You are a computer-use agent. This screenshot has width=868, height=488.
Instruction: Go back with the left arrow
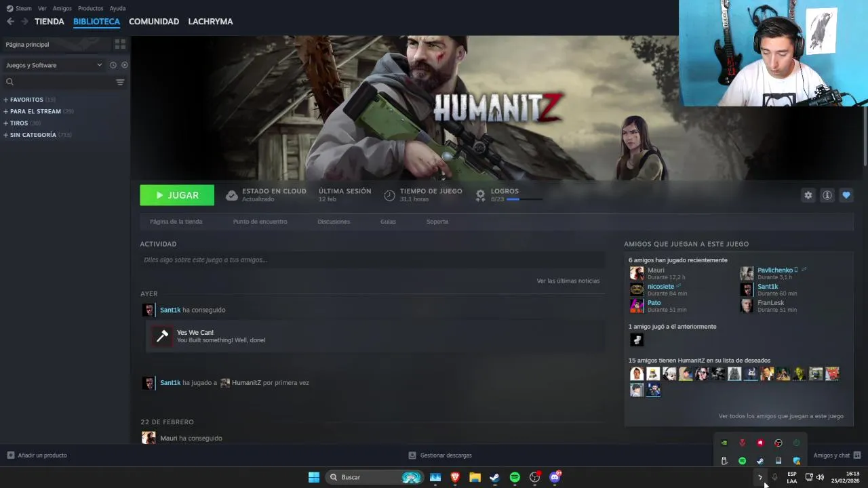coord(10,22)
